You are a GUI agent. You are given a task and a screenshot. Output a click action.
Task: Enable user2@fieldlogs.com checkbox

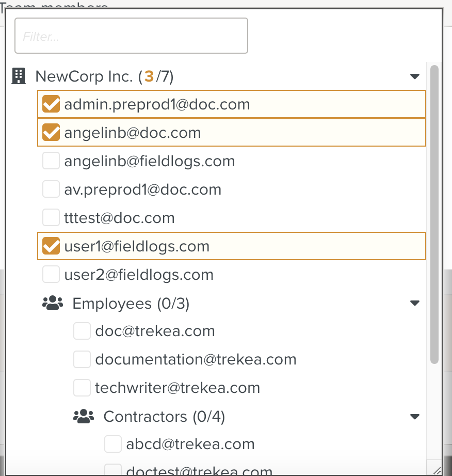click(51, 274)
